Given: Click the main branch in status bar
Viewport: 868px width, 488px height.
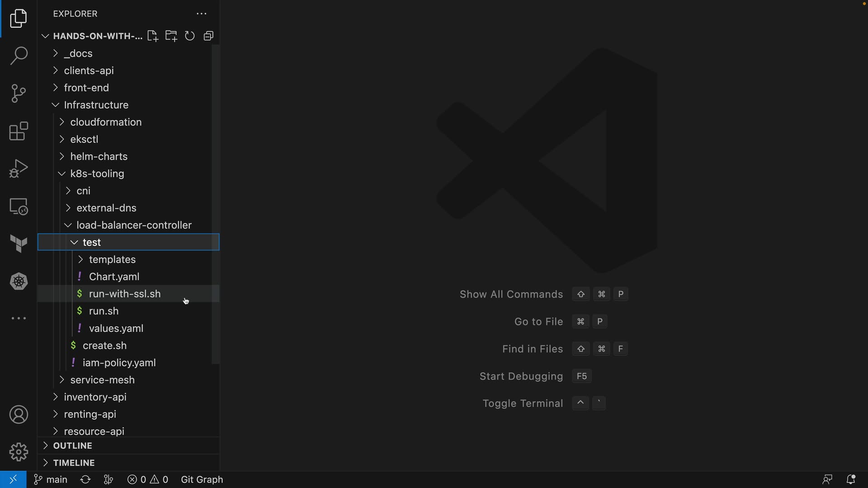Looking at the screenshot, I should [x=51, y=479].
